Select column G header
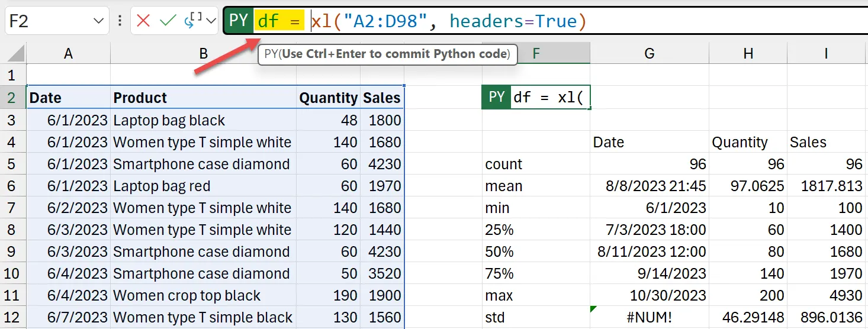The width and height of the screenshot is (868, 329). (x=650, y=54)
